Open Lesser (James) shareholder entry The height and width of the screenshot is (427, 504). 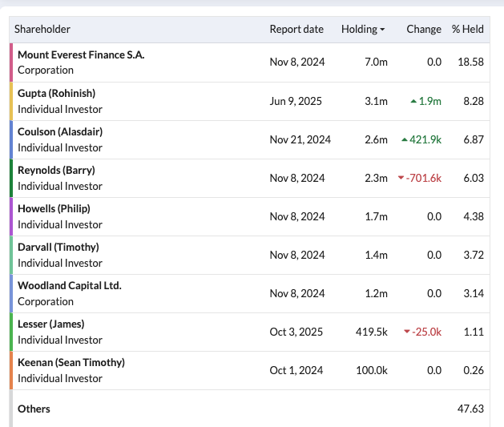click(50, 324)
